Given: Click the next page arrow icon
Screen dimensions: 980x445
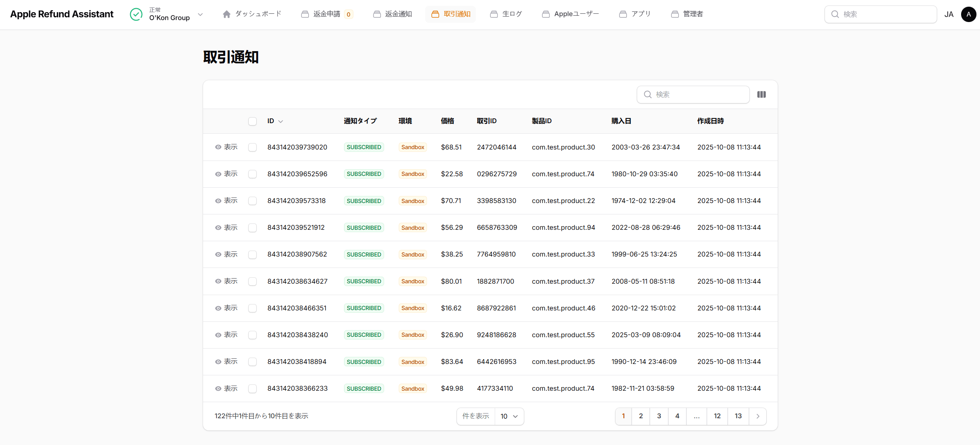Looking at the screenshot, I should [758, 416].
